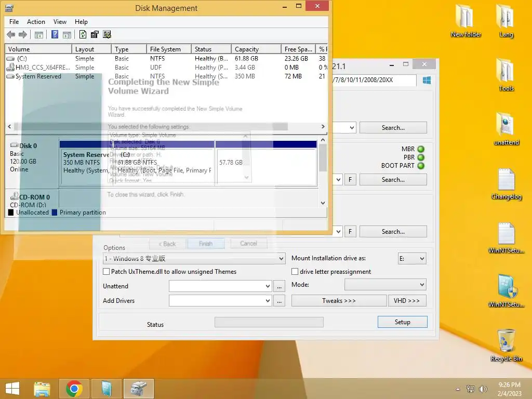Click the last Disk Management toolbar icon

(107, 34)
